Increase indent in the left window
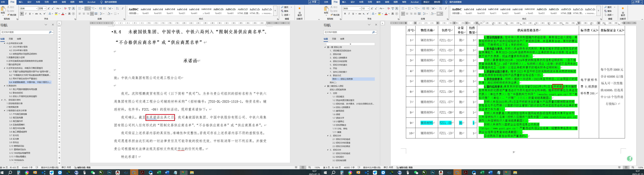644x175 pixels. (x=105, y=8)
